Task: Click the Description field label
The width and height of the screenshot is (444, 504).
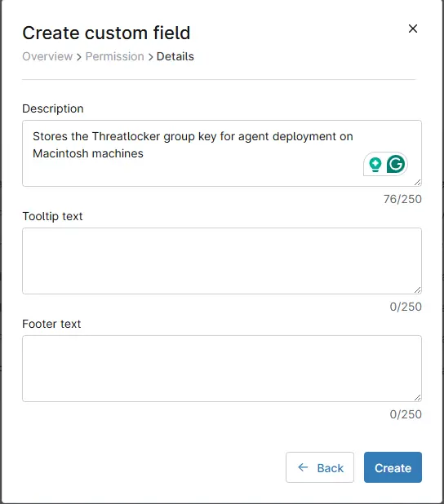Action: pyautogui.click(x=53, y=108)
